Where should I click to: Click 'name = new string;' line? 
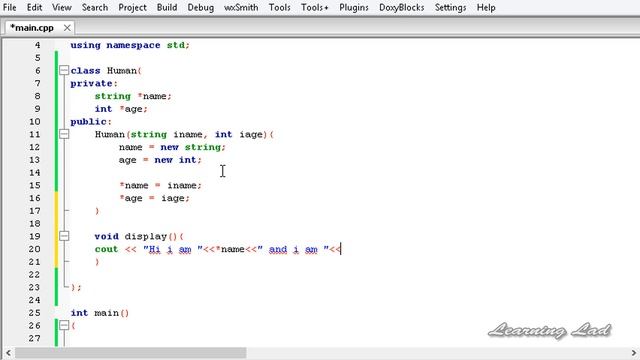172,147
